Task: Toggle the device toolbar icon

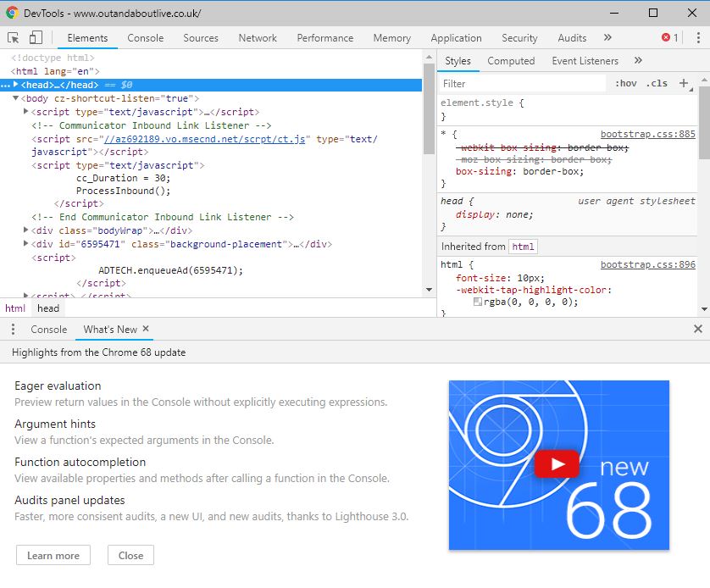Action: 36,37
